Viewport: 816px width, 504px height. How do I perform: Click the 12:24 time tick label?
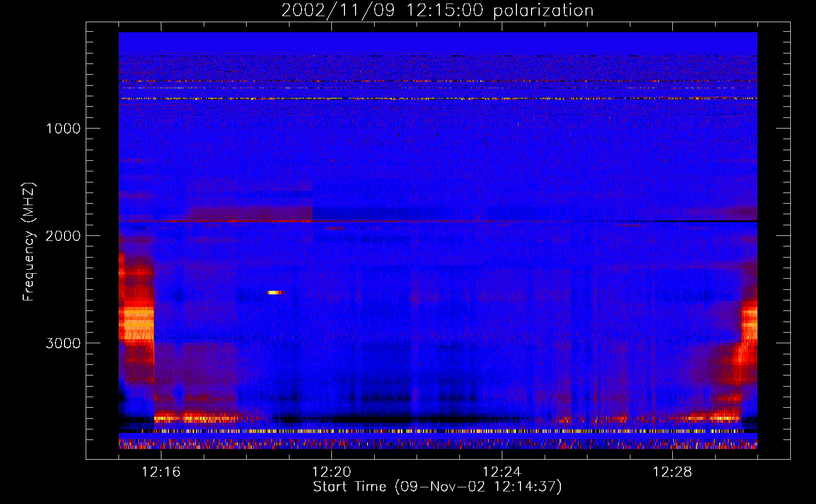(502, 472)
